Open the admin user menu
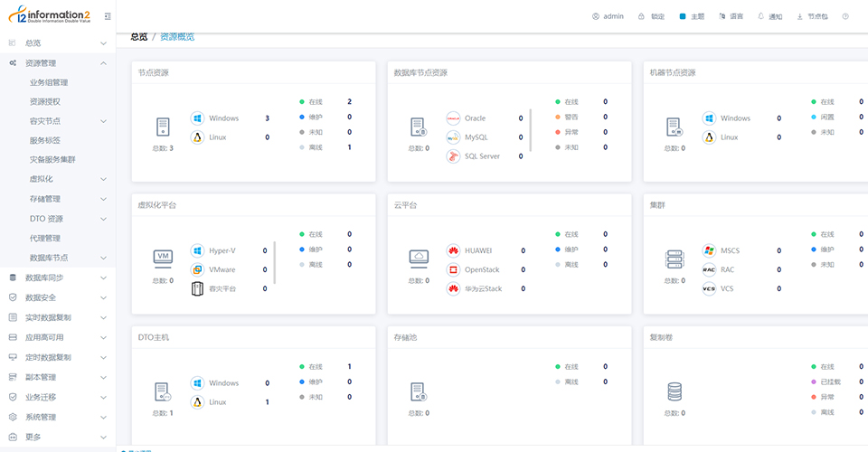Viewport: 868px width, 452px height. point(608,16)
